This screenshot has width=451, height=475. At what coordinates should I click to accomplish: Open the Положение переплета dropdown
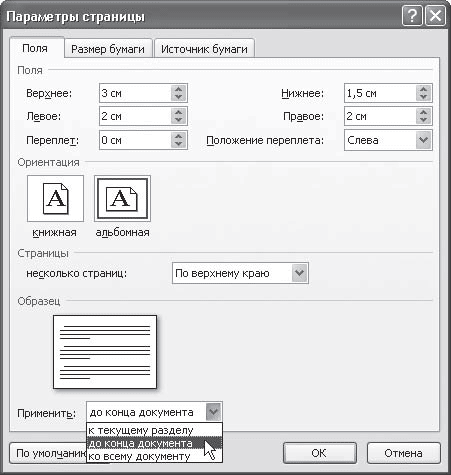pos(423,140)
